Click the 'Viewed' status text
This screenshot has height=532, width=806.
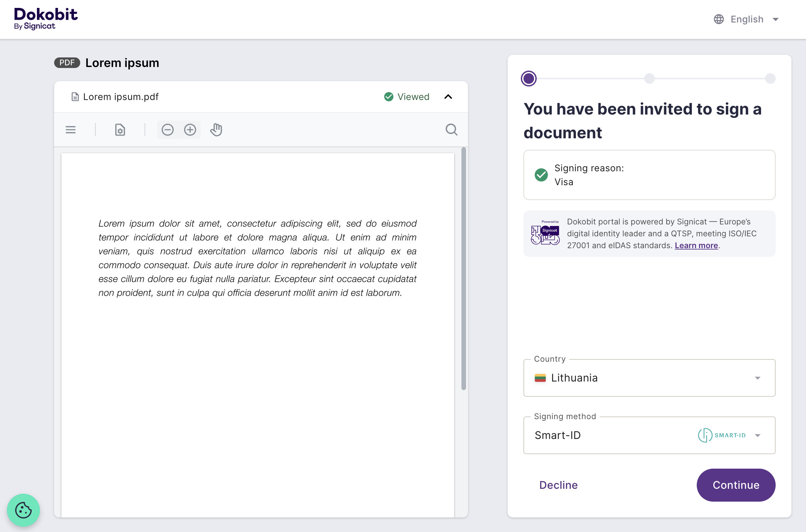[x=413, y=97]
